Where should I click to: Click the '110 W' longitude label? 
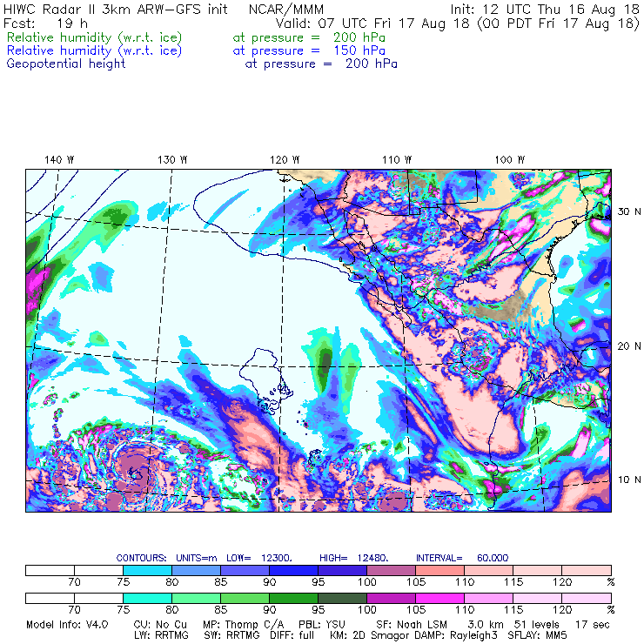pos(397,160)
